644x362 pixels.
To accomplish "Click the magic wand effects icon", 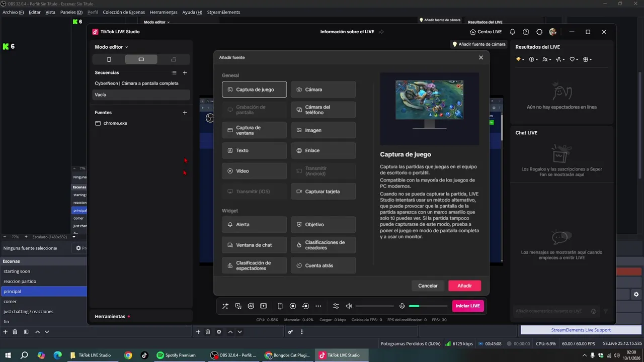I will pyautogui.click(x=225, y=306).
